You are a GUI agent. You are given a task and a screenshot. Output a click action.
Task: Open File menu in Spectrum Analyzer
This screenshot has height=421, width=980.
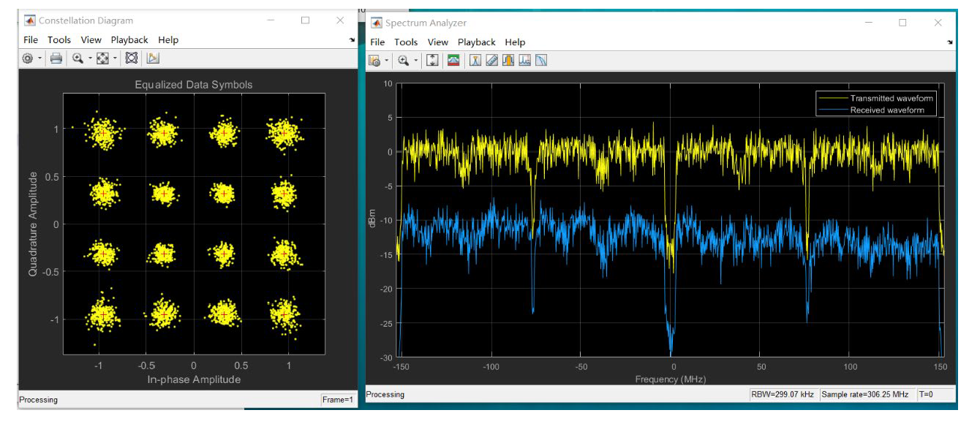[377, 42]
